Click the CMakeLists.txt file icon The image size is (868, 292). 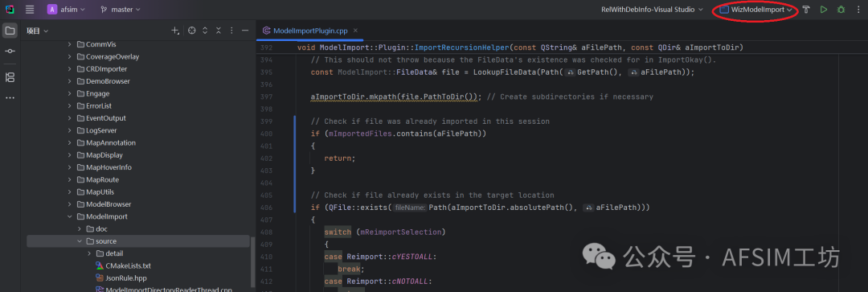99,266
